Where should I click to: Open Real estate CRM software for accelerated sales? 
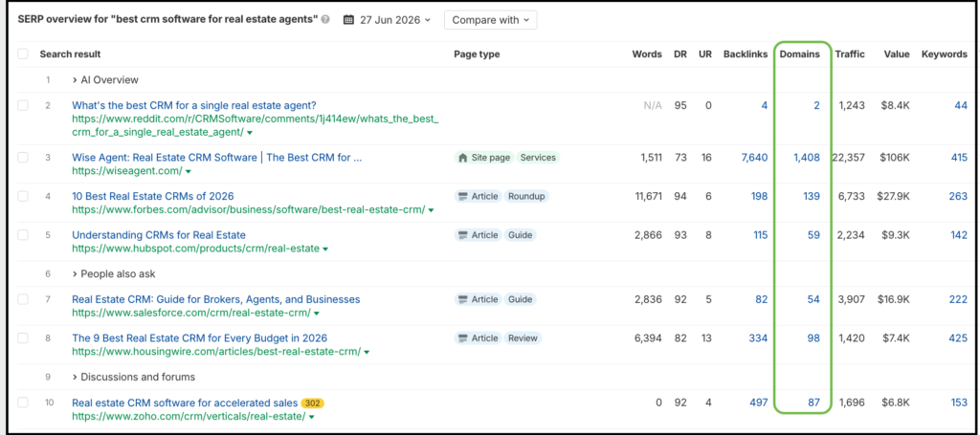coord(185,402)
